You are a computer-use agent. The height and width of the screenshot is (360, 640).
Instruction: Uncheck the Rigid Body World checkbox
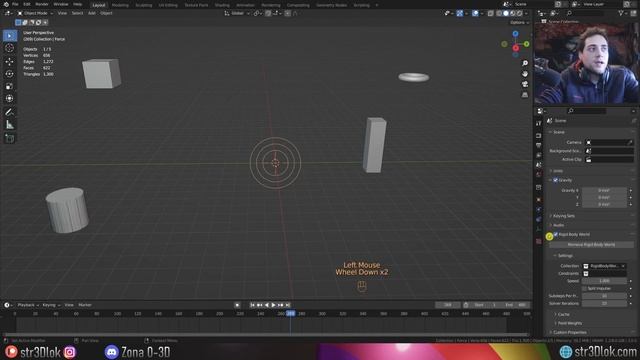tap(556, 234)
